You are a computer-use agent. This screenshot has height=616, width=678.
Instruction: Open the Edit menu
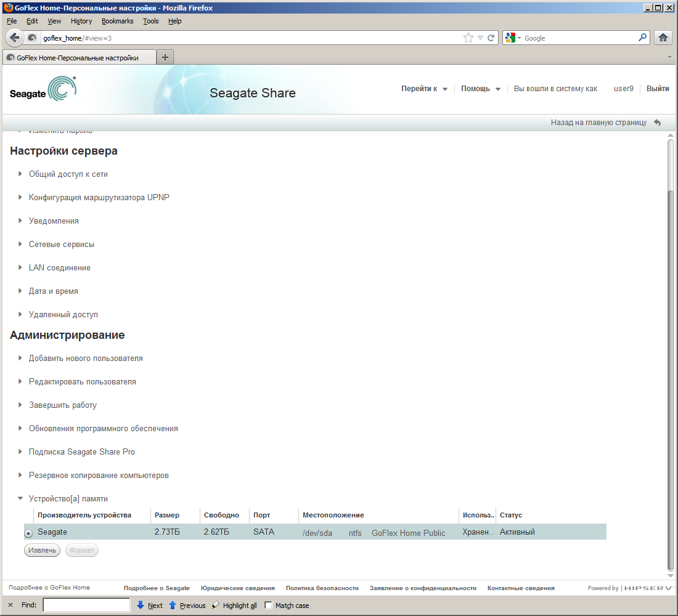pyautogui.click(x=32, y=21)
